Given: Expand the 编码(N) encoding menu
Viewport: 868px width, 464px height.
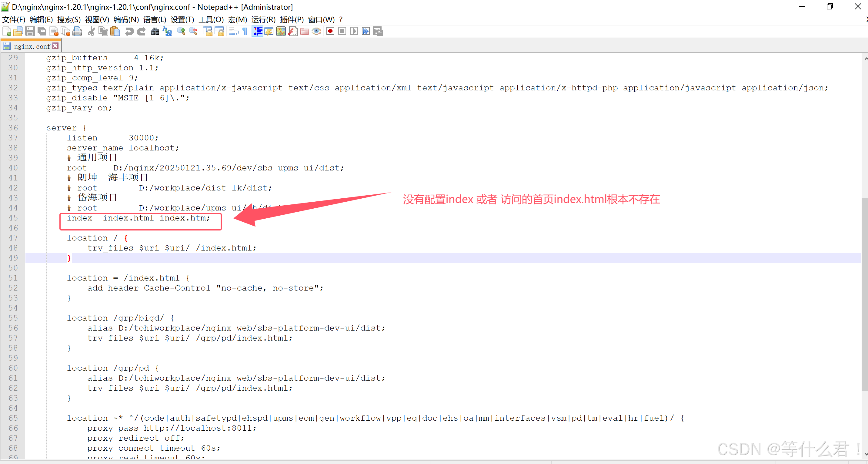Looking at the screenshot, I should coord(126,19).
